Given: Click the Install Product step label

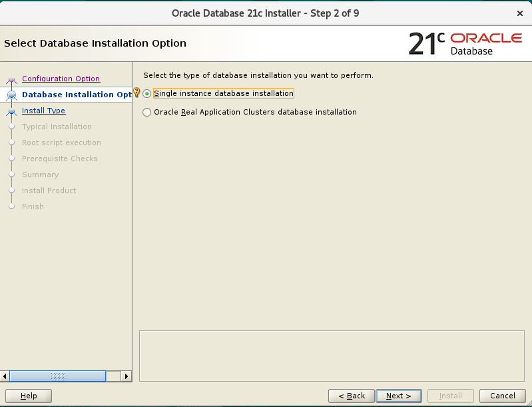Looking at the screenshot, I should (x=49, y=191).
